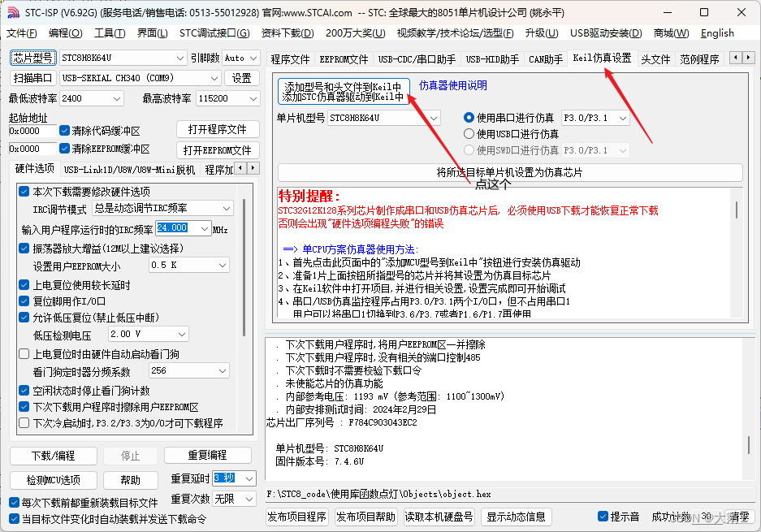Open 编程(O) menu
The image size is (761, 532).
(x=66, y=33)
